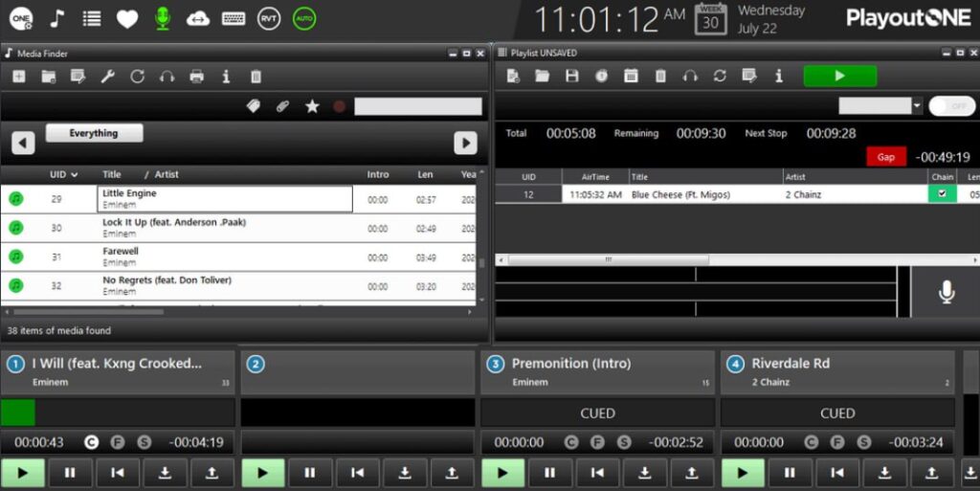Sort by Intro column header
The image size is (980, 491).
coord(377,174)
